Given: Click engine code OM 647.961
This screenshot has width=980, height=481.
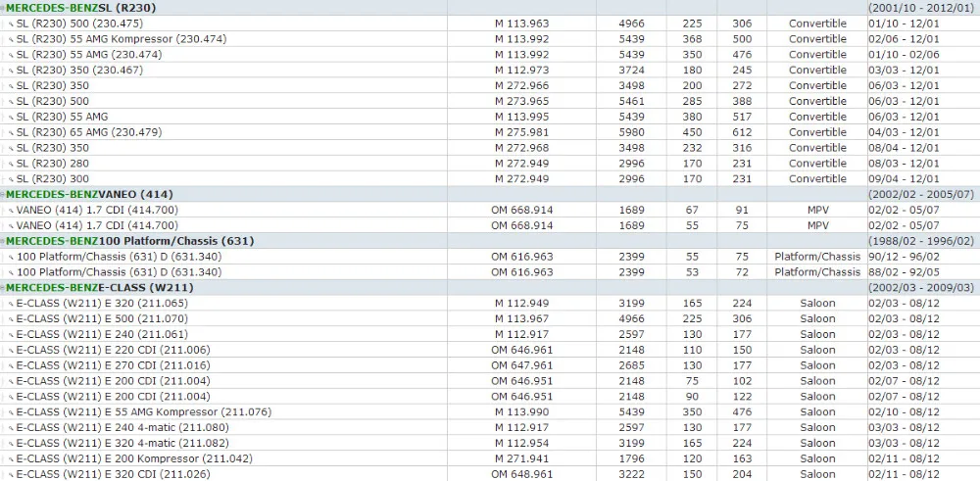Looking at the screenshot, I should coord(522,365).
